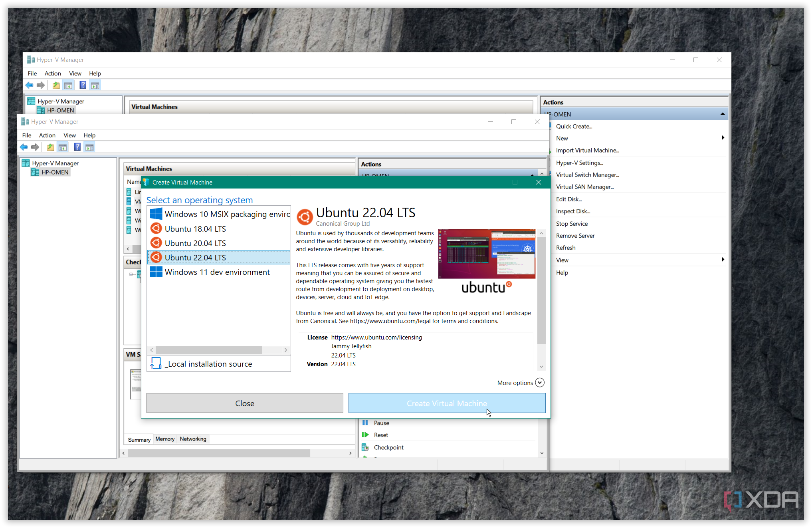Image resolution: width=812 pixels, height=528 pixels.
Task: Click Show/Hide Action Pane icon in front window toolbar
Action: 89,147
